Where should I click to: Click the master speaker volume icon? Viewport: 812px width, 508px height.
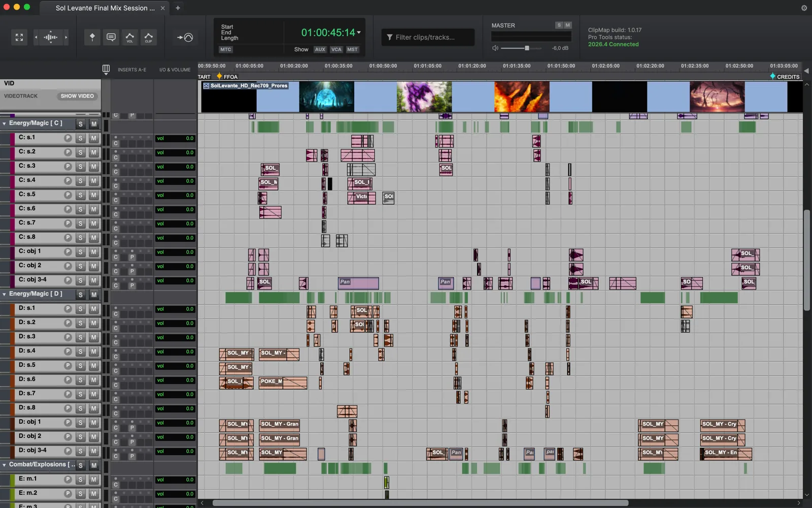click(x=495, y=48)
